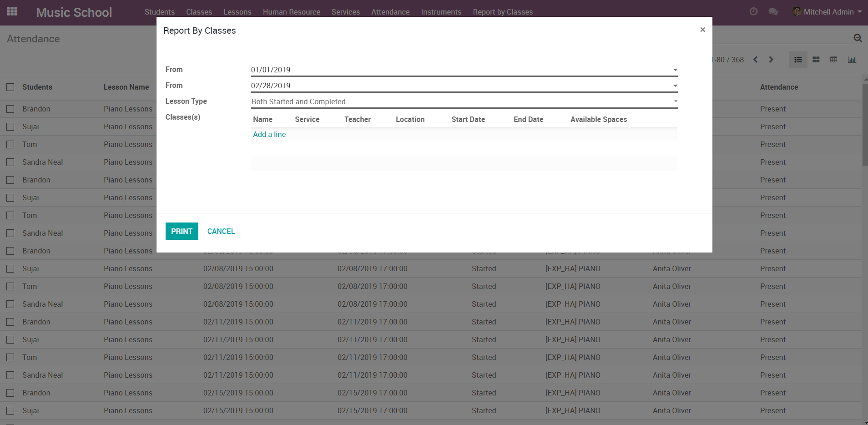Toggle the select-all checkbox beside Students header
Viewport: 868px width, 425px height.
click(10, 87)
